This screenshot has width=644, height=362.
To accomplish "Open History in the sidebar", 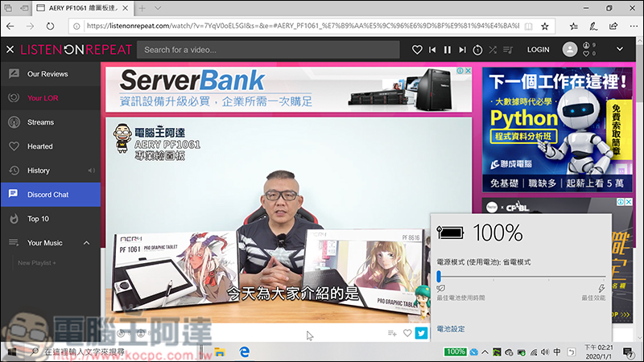I will (51, 171).
